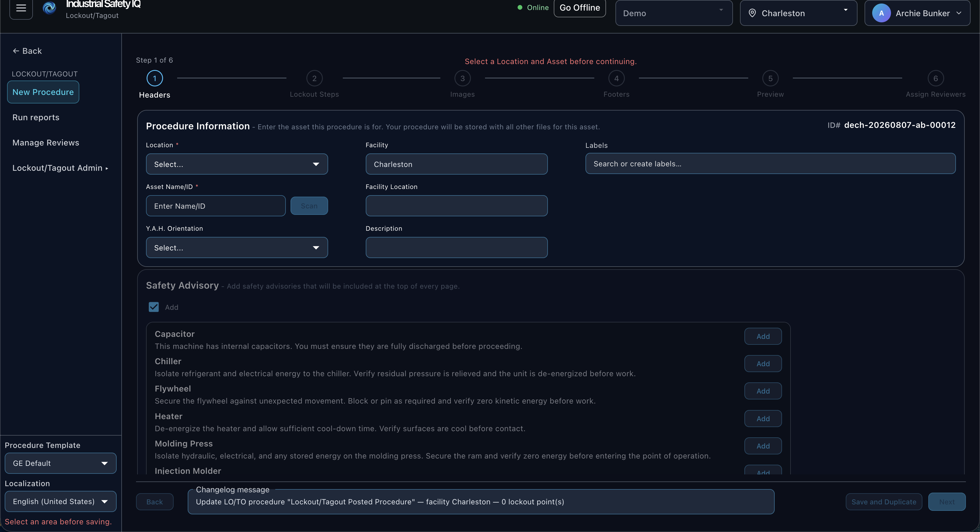This screenshot has height=532, width=980.
Task: Click the Save and Duplicate button
Action: pos(884,502)
